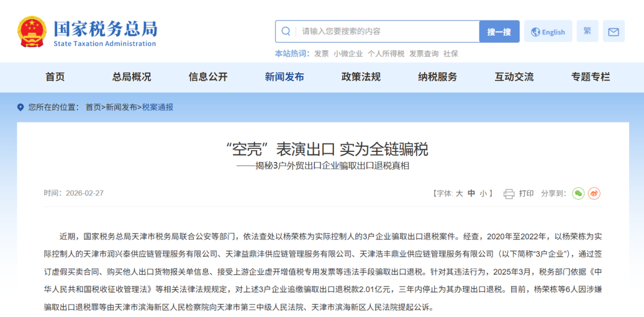Focus the search input field
Screen dimensions: 644x317
click(x=377, y=32)
